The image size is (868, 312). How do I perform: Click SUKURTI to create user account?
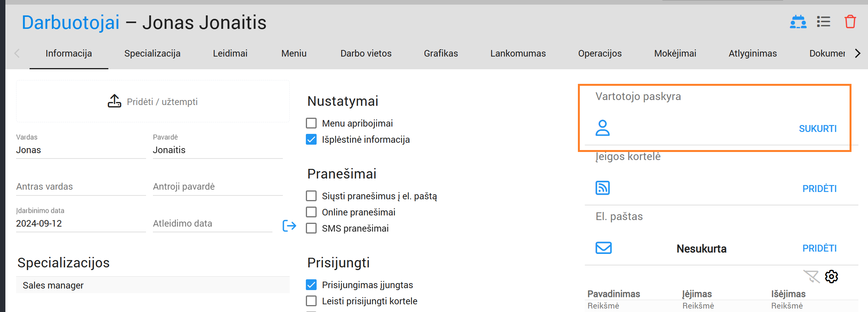818,128
